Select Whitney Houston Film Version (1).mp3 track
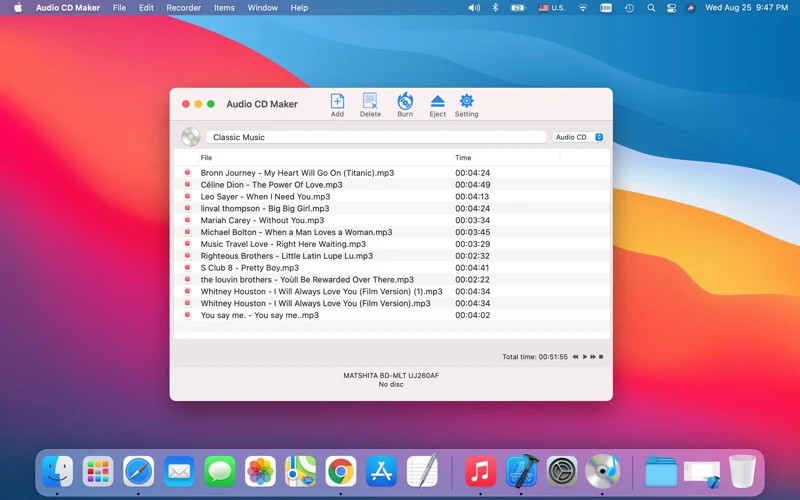 [391, 291]
